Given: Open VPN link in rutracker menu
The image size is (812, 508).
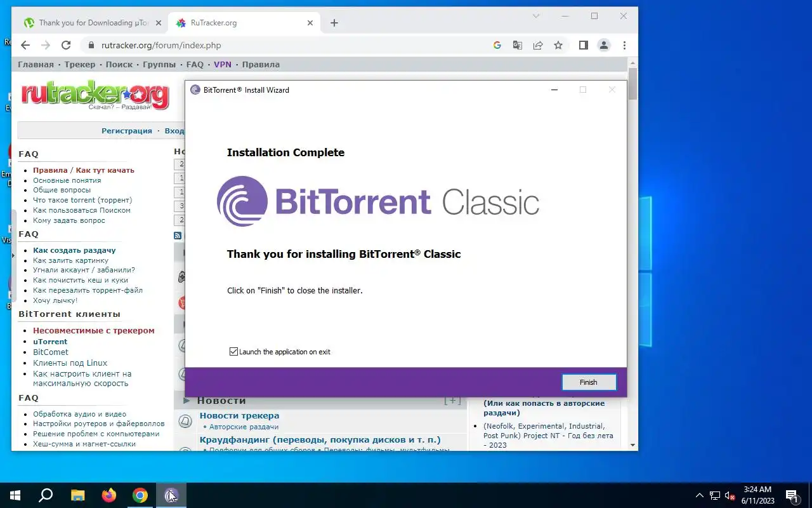Looking at the screenshot, I should [223, 64].
